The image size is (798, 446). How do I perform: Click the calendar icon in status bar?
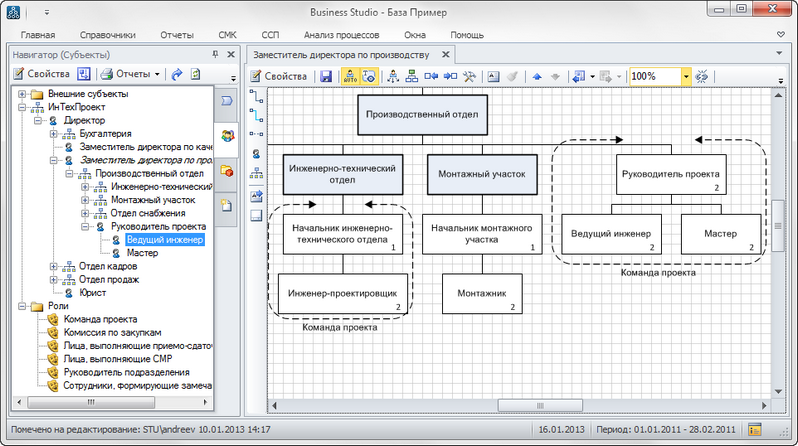[x=754, y=430]
